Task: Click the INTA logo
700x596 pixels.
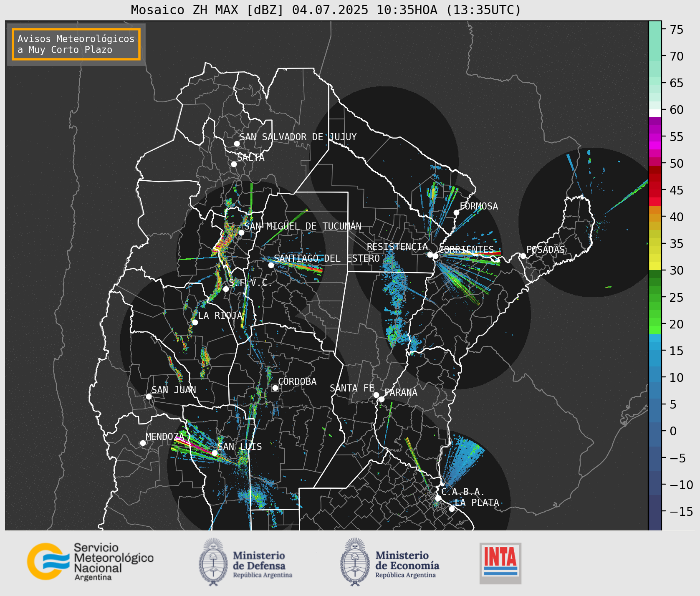Action: (500, 563)
